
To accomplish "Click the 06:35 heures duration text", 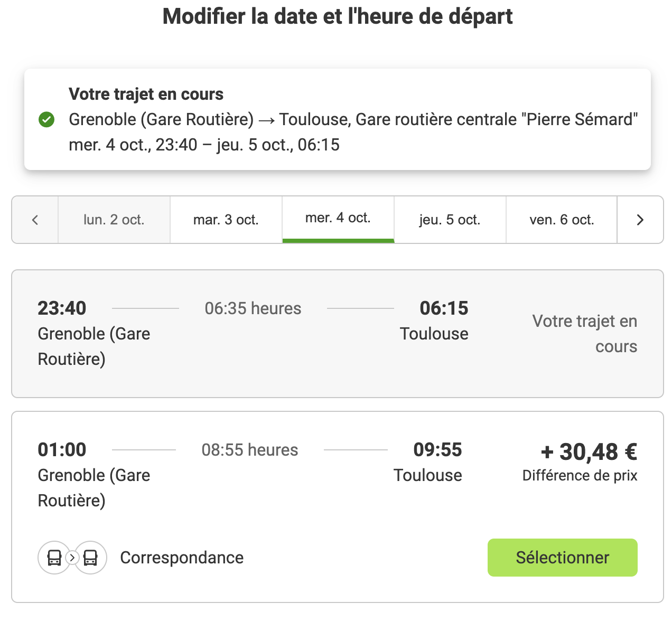I will 253,308.
